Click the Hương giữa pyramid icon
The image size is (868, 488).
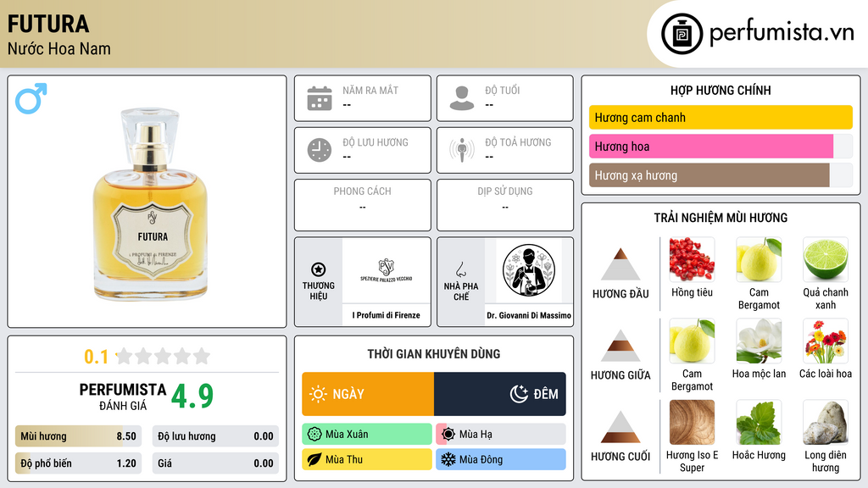coord(620,346)
